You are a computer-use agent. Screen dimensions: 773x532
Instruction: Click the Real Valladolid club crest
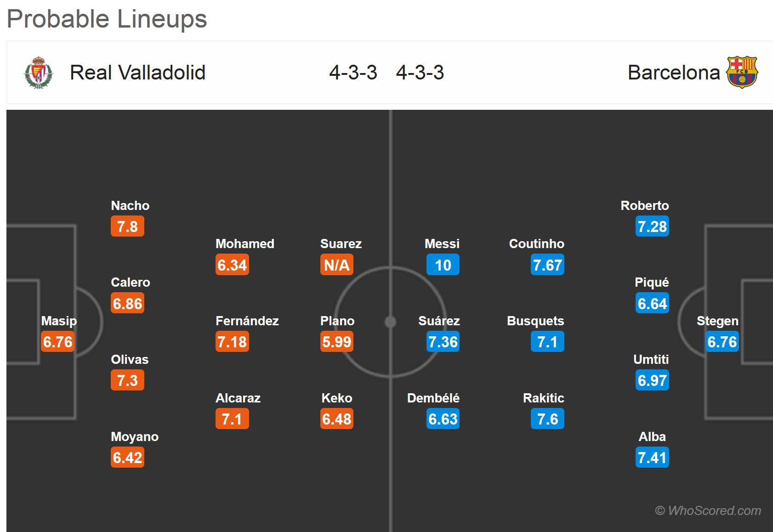click(x=38, y=73)
